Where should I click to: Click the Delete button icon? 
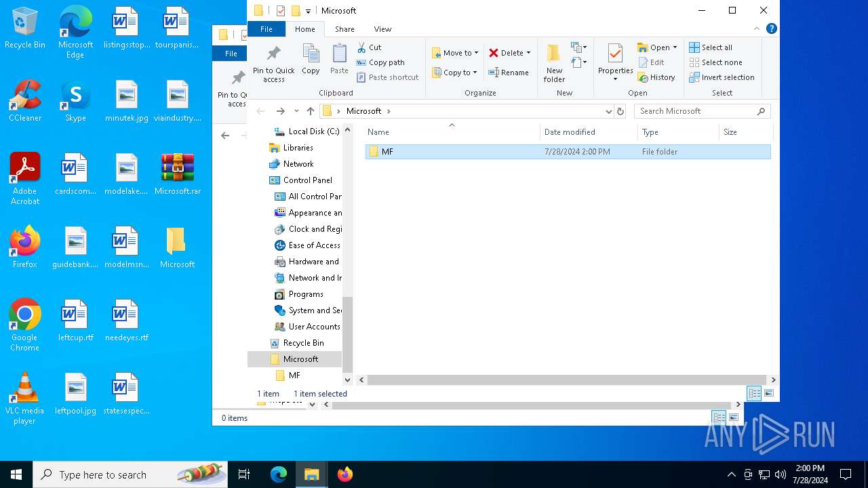click(x=494, y=53)
